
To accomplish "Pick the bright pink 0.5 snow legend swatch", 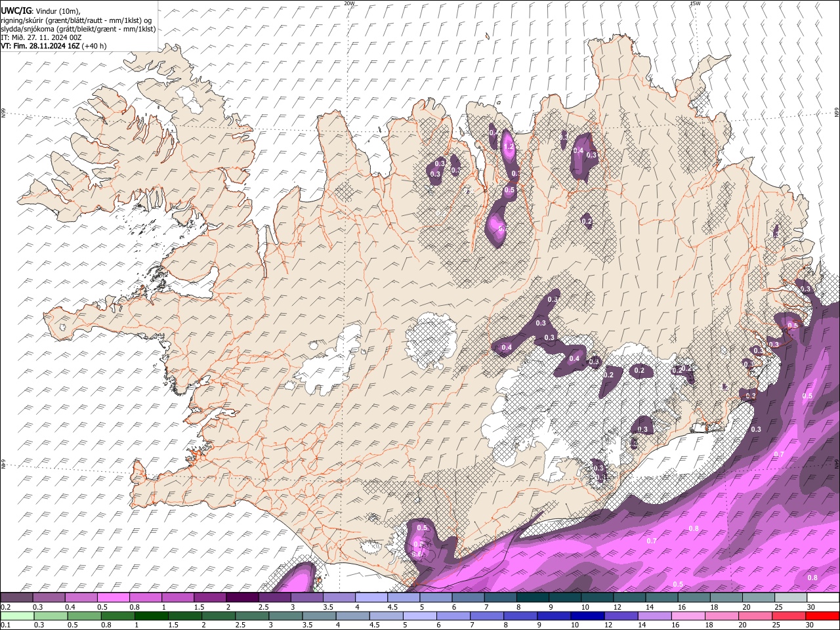I will 114,598.
